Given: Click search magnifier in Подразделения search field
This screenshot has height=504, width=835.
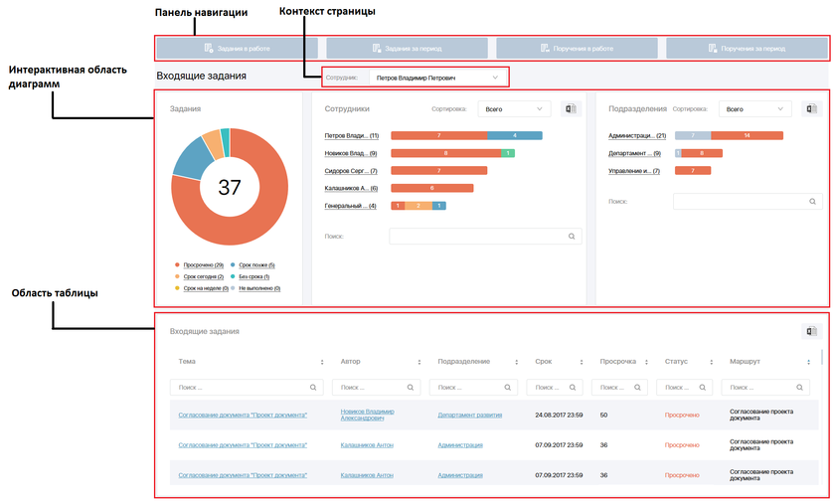Looking at the screenshot, I should click(x=812, y=202).
